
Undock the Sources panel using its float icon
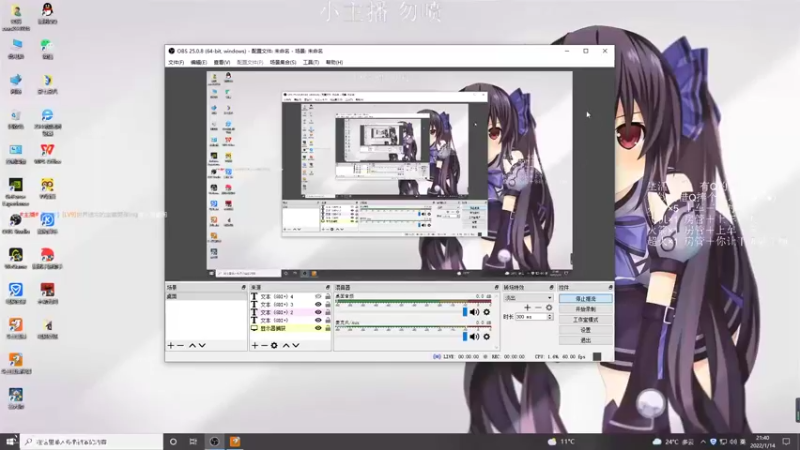[x=328, y=288]
